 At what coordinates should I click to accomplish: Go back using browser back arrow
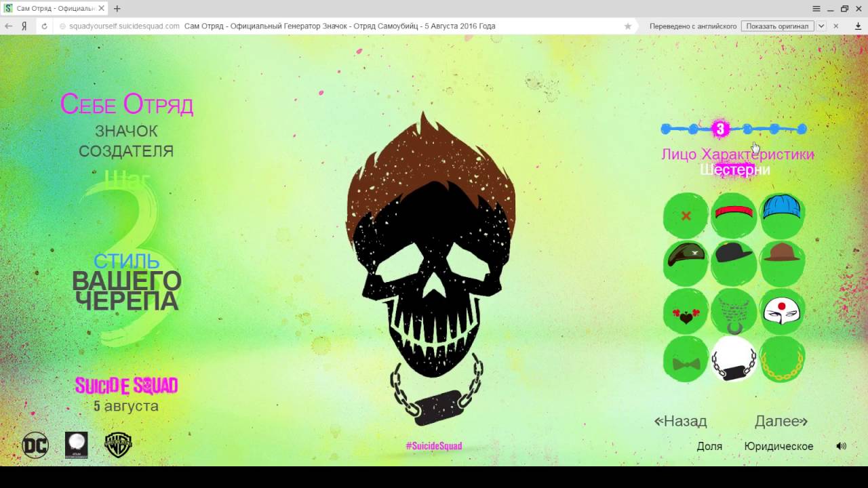(9, 26)
